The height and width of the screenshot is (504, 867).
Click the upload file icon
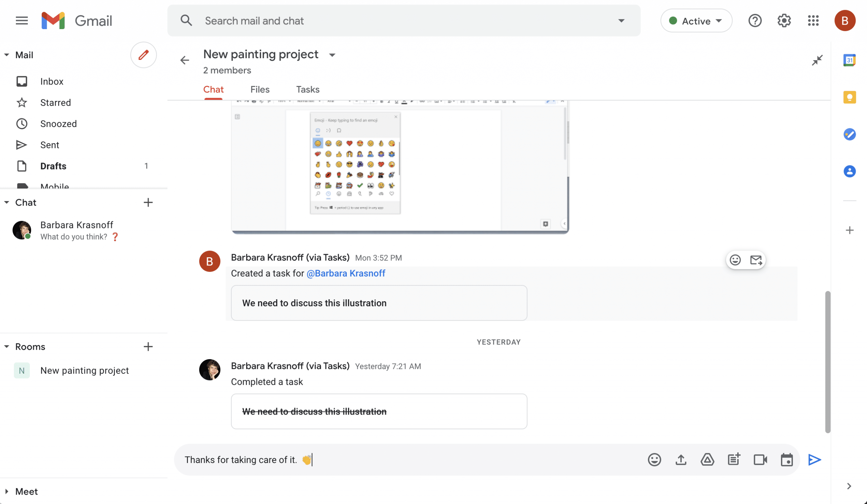coord(680,460)
